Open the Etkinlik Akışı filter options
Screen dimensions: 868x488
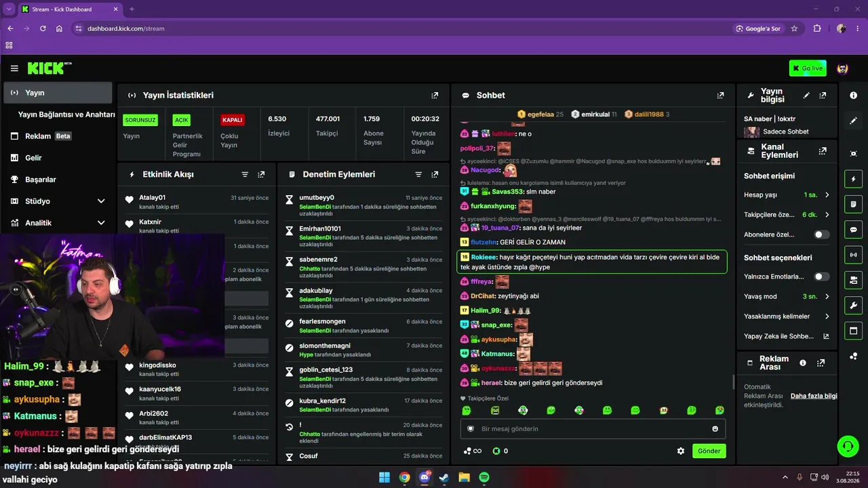[245, 174]
